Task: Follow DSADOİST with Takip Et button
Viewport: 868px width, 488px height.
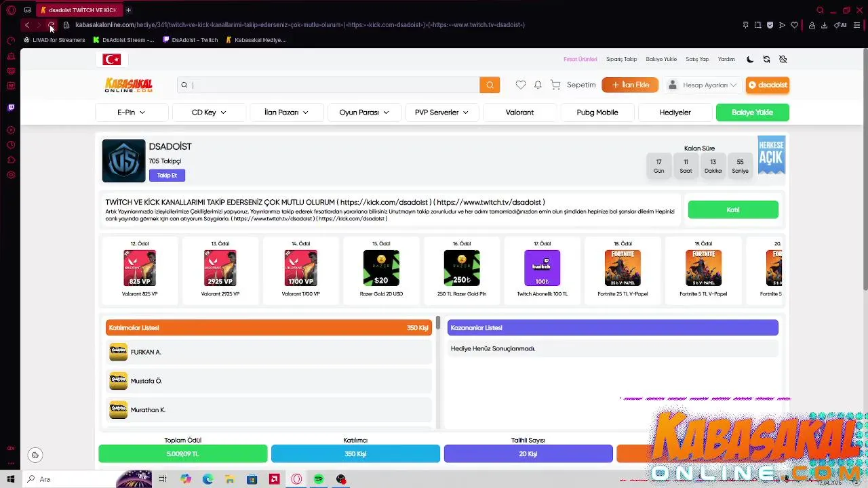Action: point(167,176)
